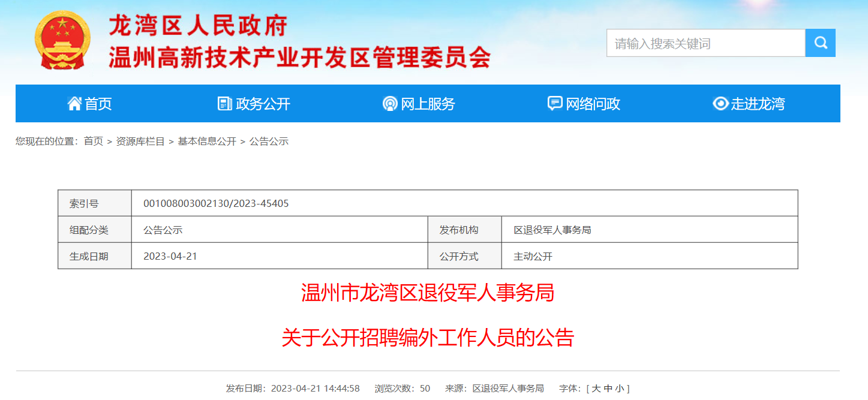The height and width of the screenshot is (400, 868).
Task: Click the publish time 2023-04-21 14:44:58
Action: tap(316, 389)
